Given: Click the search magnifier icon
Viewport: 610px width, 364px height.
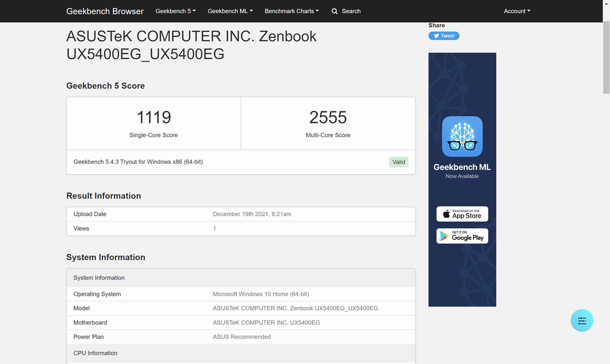Looking at the screenshot, I should 335,11.
